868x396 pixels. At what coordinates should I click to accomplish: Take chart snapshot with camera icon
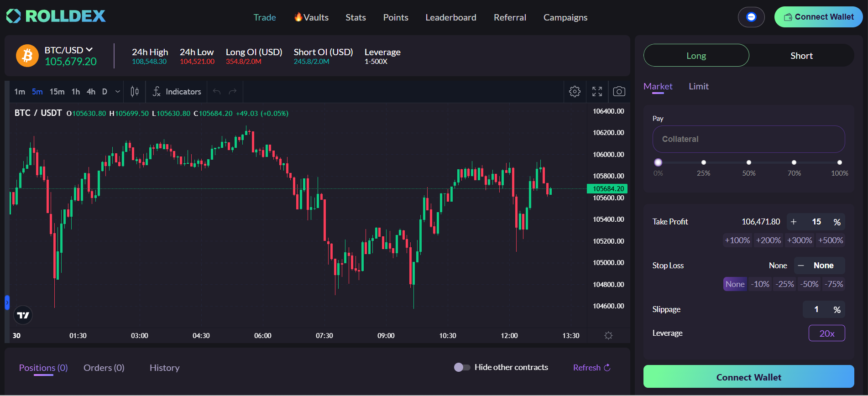tap(619, 91)
